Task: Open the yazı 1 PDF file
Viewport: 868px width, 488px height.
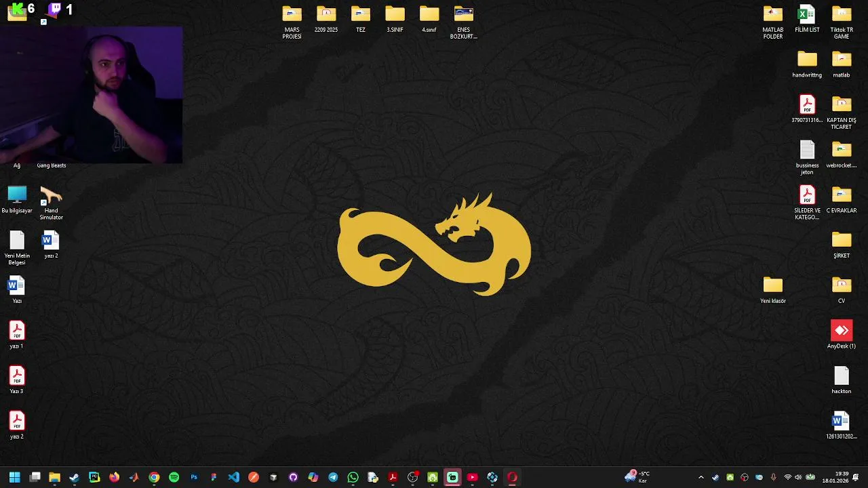Action: pyautogui.click(x=17, y=335)
